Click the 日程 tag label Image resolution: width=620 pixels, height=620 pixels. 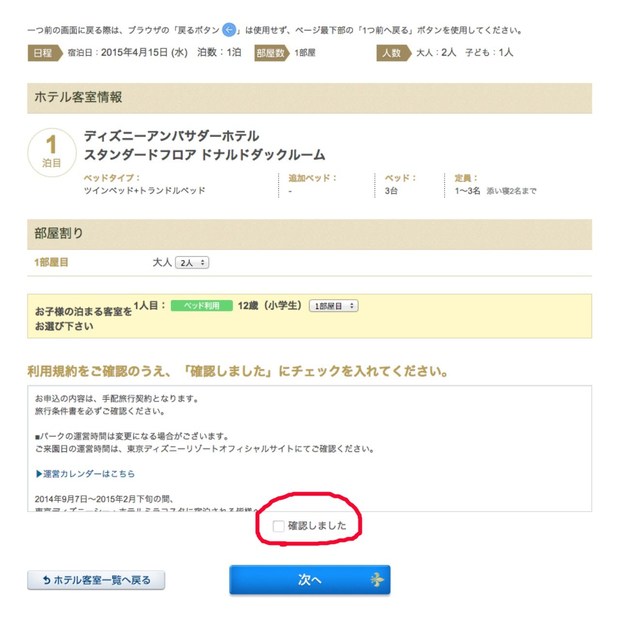coord(44,52)
